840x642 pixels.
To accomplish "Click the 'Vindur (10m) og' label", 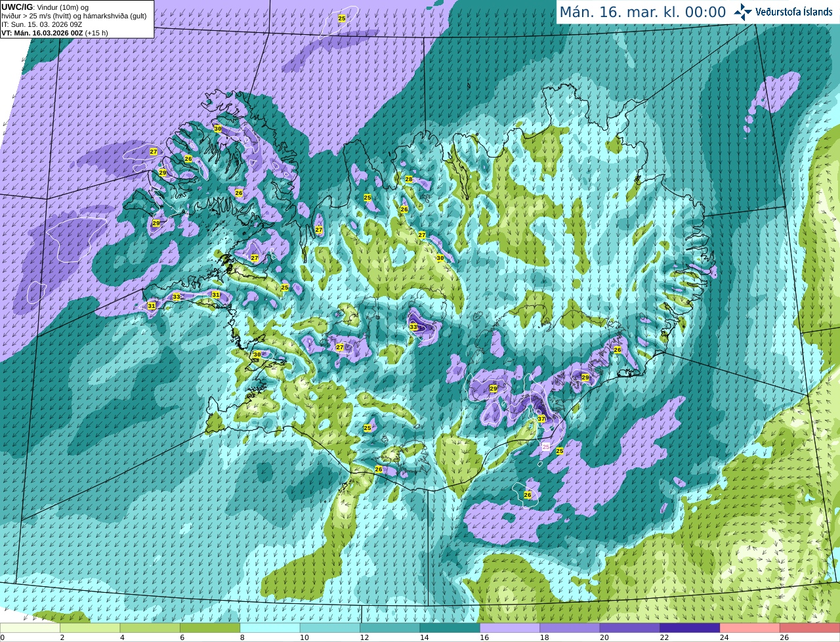I will click(x=64, y=7).
